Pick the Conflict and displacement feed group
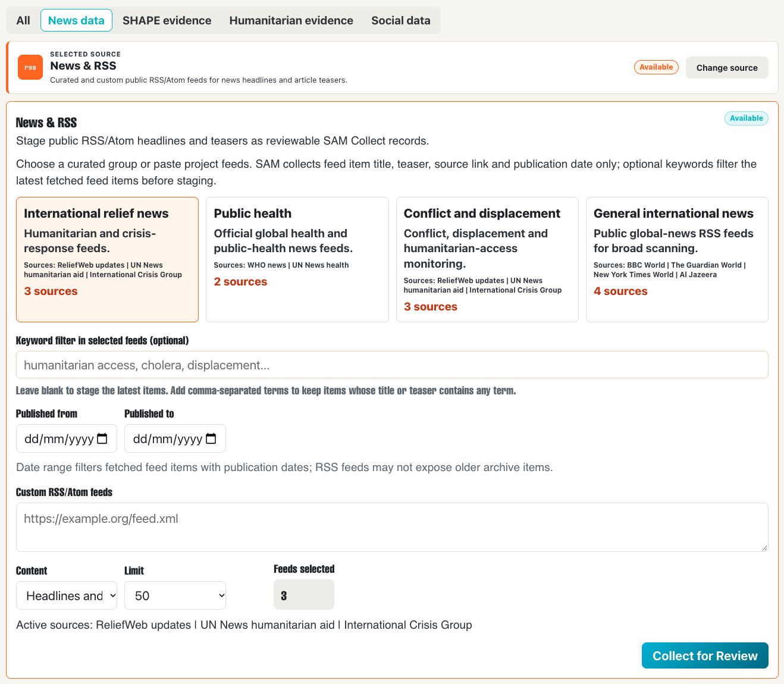Screen dimensions: 784x684 (487, 259)
